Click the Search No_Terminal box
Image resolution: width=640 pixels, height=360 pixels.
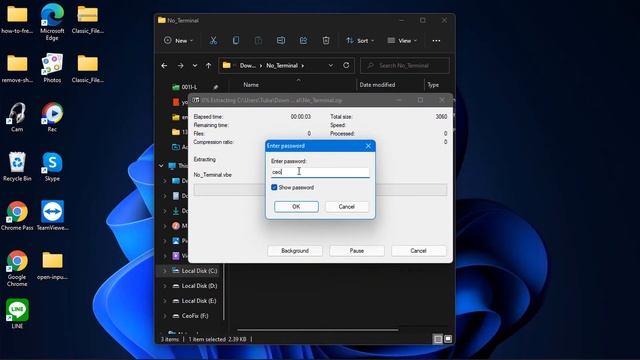click(404, 65)
